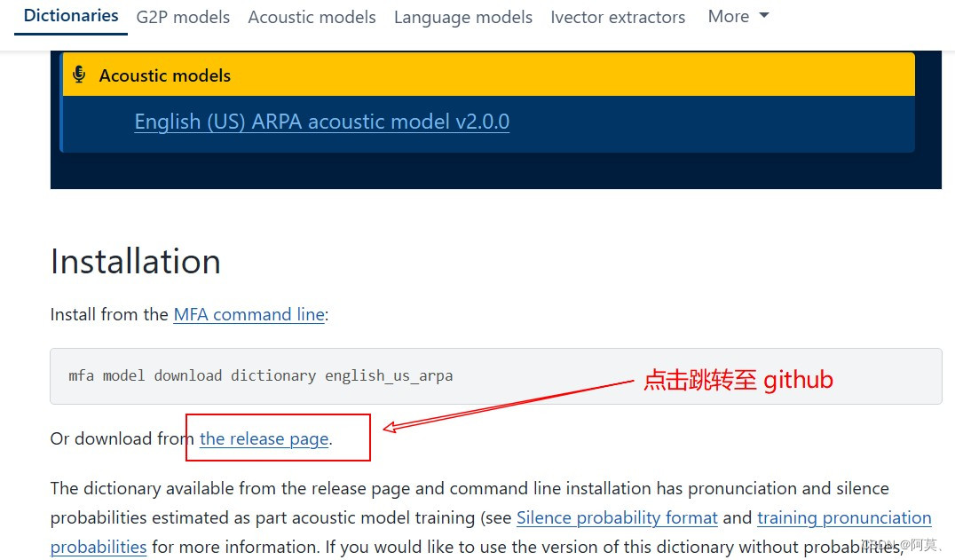Click the red github annotation text

pyautogui.click(x=738, y=380)
